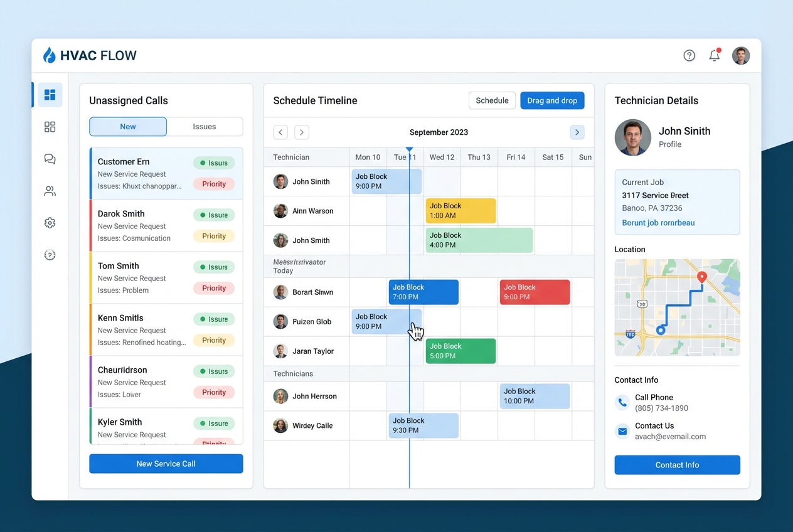Open the technicians/people icon in the sidebar
The height and width of the screenshot is (532, 793).
[50, 191]
